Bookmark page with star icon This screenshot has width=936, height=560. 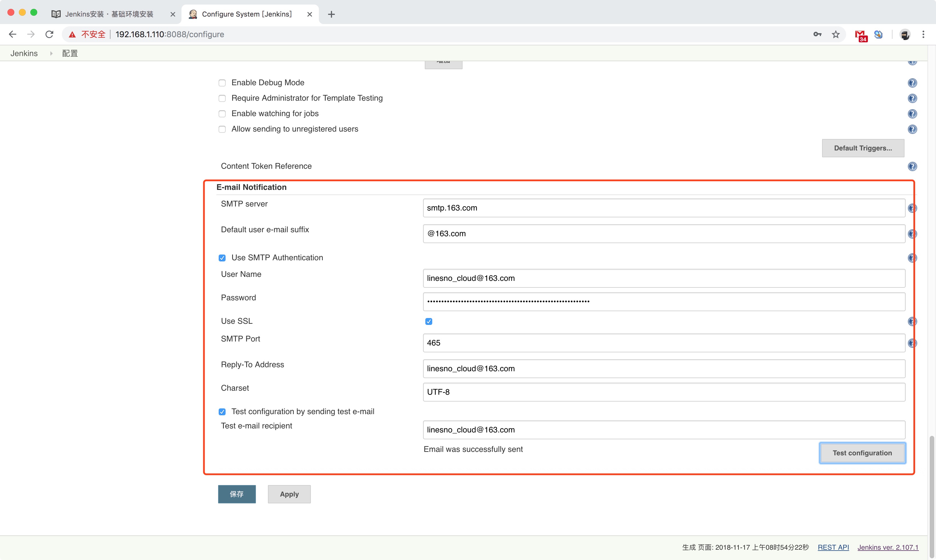pyautogui.click(x=836, y=34)
